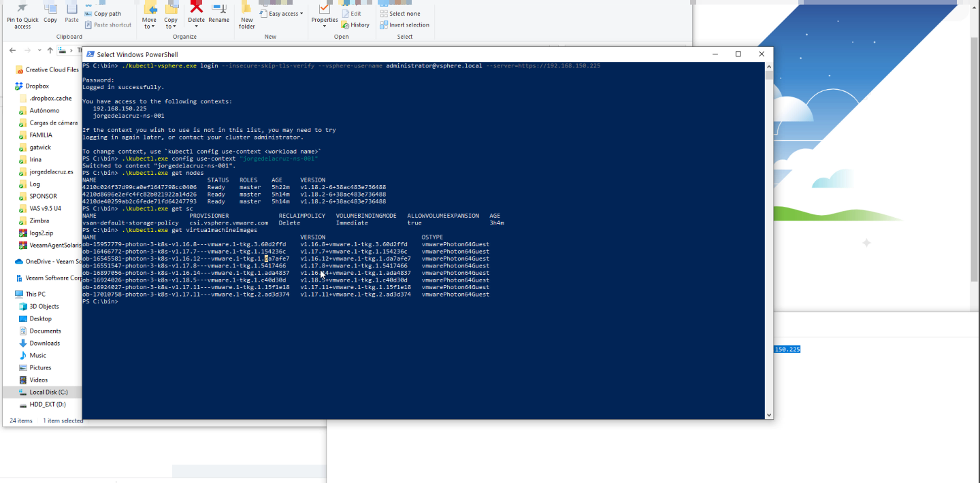The width and height of the screenshot is (980, 483).
Task: Click highlighted 150.225 text in background window
Action: pyautogui.click(x=787, y=349)
